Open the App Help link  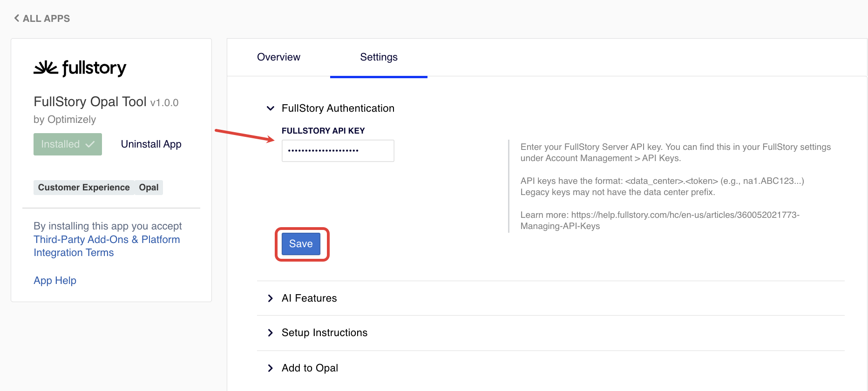click(x=55, y=281)
